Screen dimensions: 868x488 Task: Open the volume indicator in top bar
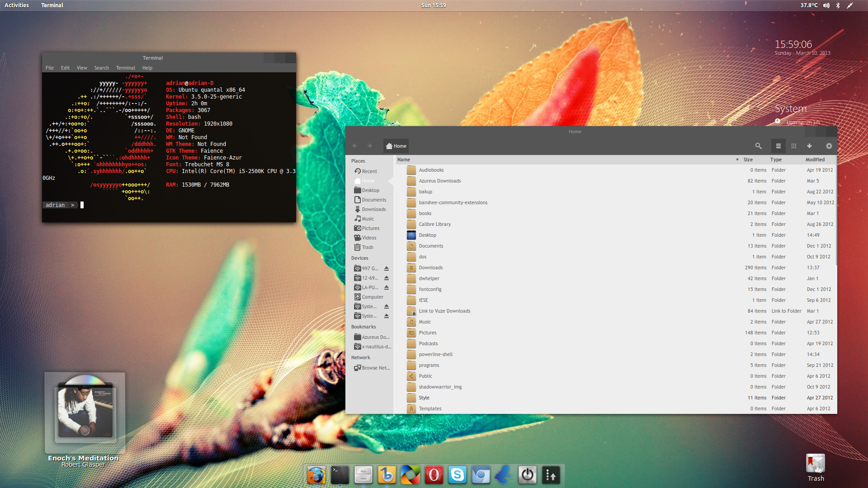pyautogui.click(x=826, y=5)
